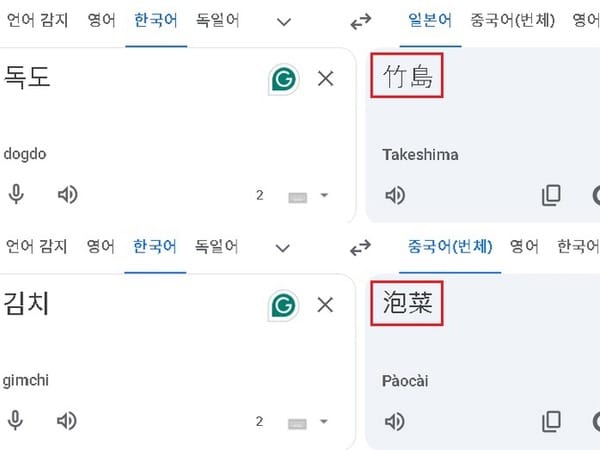The height and width of the screenshot is (450, 600).
Task: Clear the 김치 source text
Action: [325, 305]
